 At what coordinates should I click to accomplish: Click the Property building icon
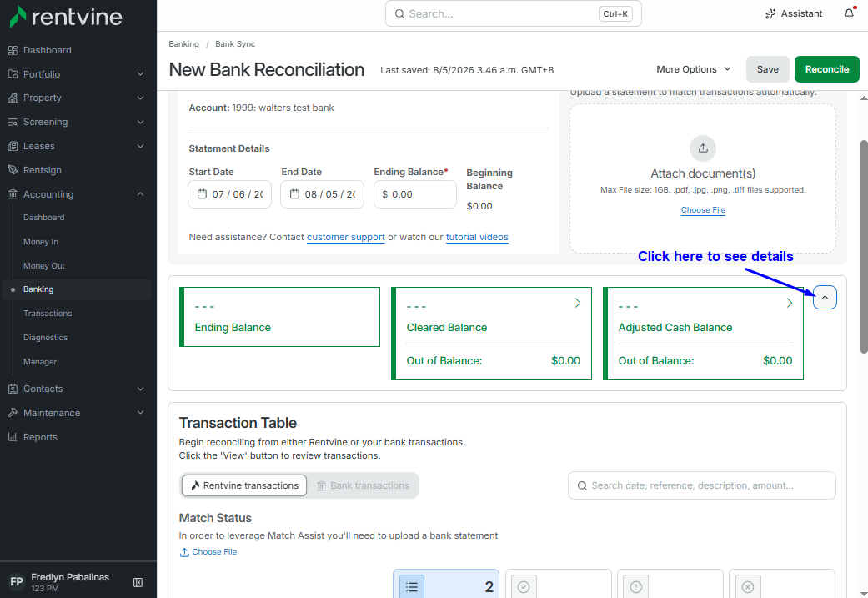pos(13,98)
